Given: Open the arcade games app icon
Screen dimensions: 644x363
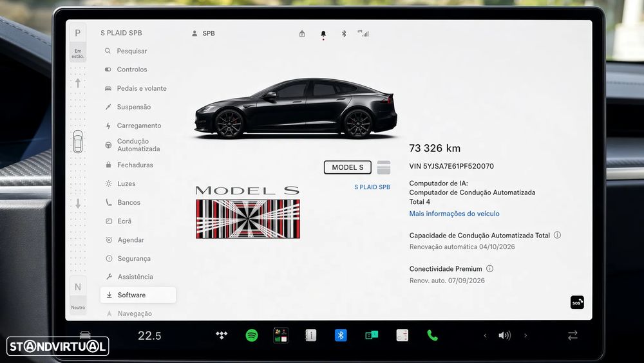Looking at the screenshot, I should [281, 335].
